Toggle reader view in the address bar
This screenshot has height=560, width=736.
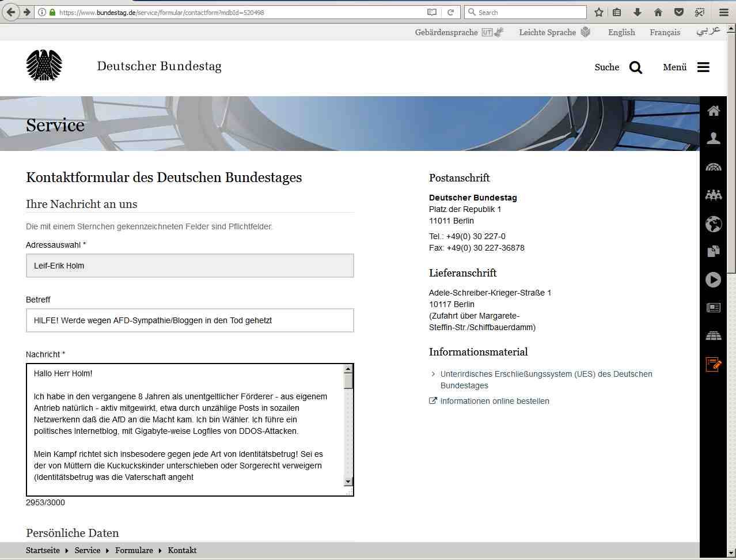[432, 12]
